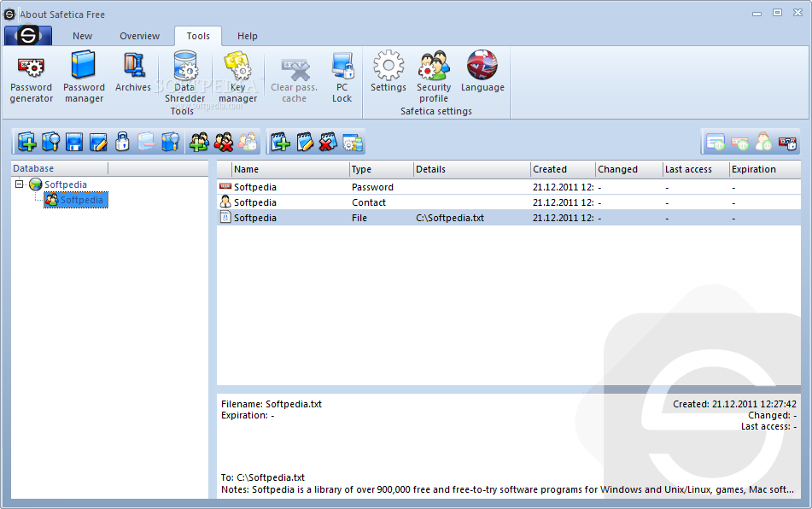This screenshot has height=509, width=812.
Task: Open the Safetica S application menu button
Action: coord(28,36)
